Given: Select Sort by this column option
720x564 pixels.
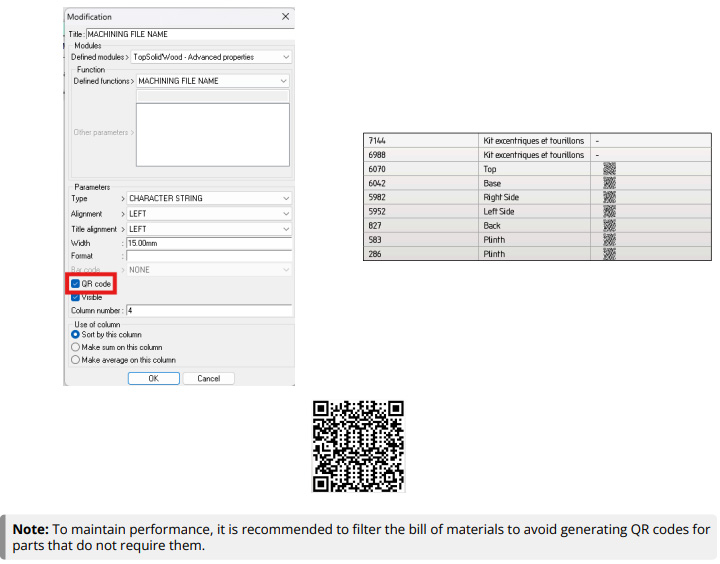Looking at the screenshot, I should click(x=75, y=334).
